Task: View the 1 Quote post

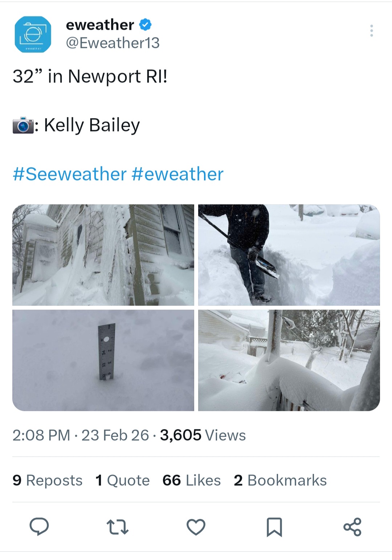Action: click(x=122, y=480)
